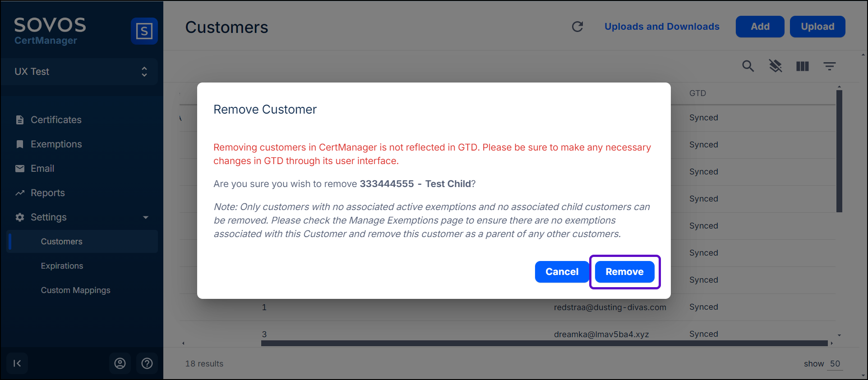This screenshot has height=380, width=868.
Task: Click the help question mark icon
Action: point(147,363)
